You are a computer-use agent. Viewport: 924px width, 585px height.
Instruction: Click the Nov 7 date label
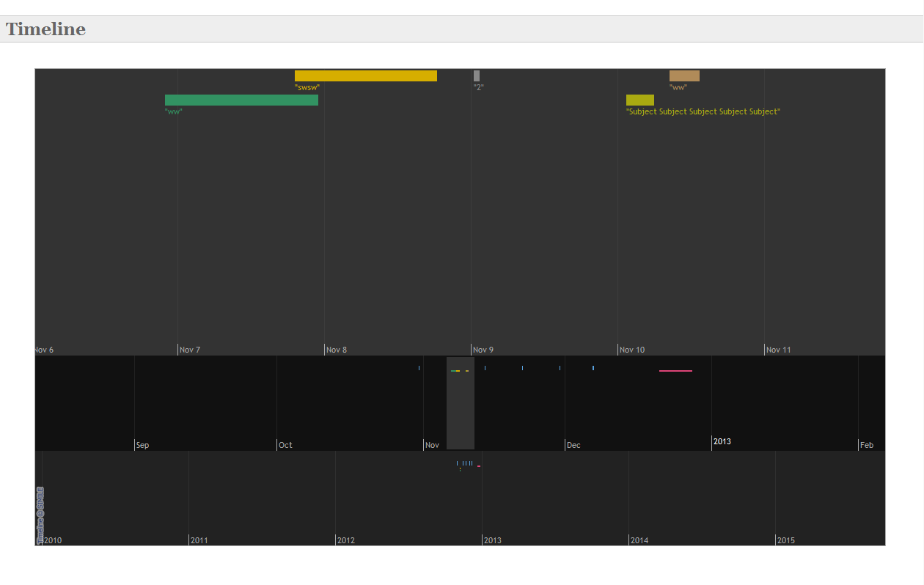(x=190, y=350)
